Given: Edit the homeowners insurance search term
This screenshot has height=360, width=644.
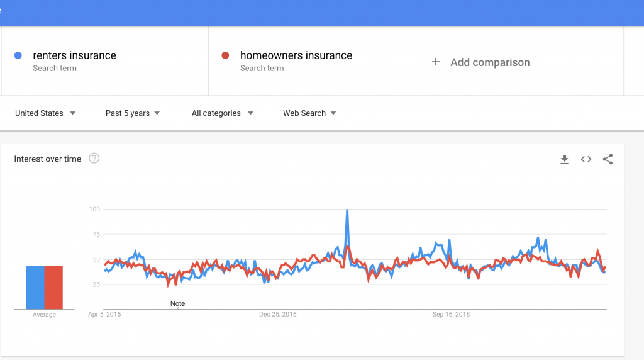Looking at the screenshot, I should click(x=296, y=55).
